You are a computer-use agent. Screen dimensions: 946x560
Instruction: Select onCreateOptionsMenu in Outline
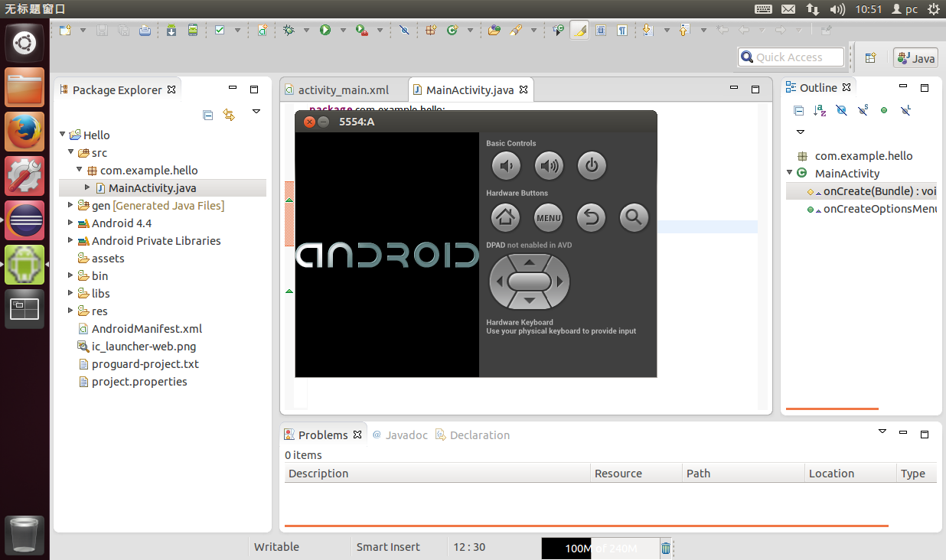click(873, 209)
